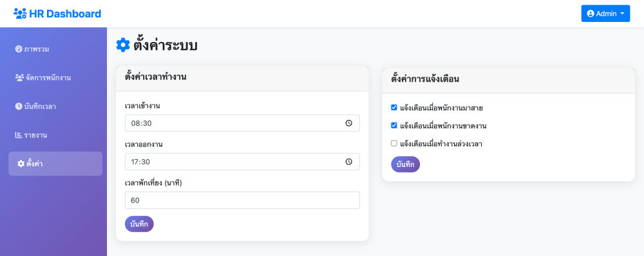This screenshot has width=644, height=256.
Task: Expand the Admin dropdown caret
Action: [x=622, y=14]
